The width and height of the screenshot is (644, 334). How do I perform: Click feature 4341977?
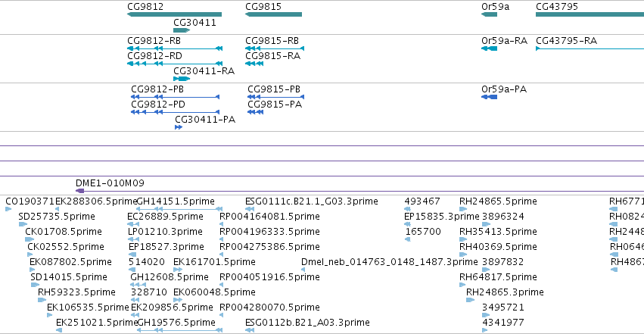(x=503, y=323)
